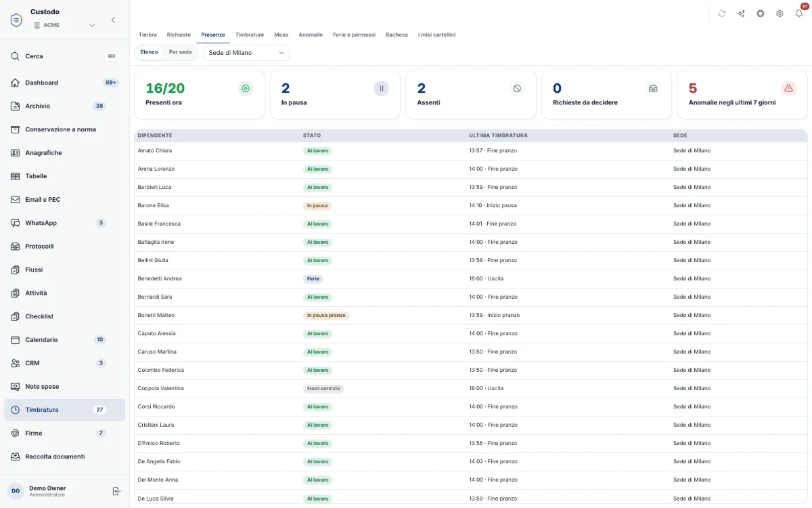Open the AI sparkle assistant icon
This screenshot has height=508, width=812.
point(741,14)
